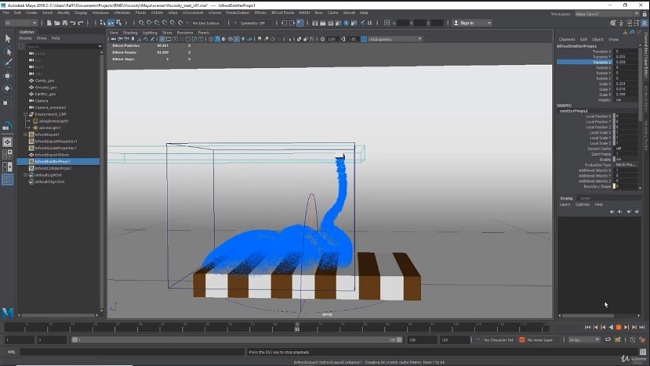
Task: Toggle loop playback icon
Action: (608, 340)
